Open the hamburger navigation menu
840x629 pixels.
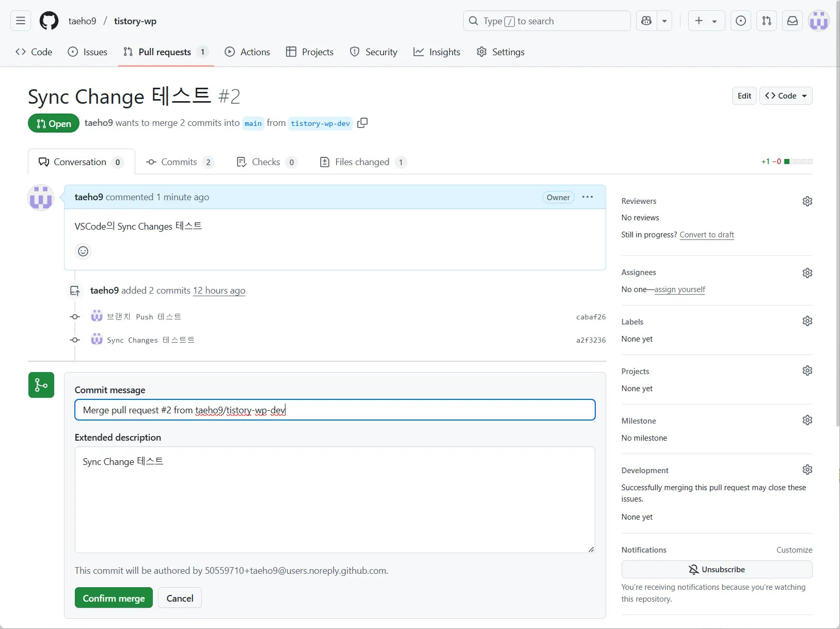coord(21,21)
